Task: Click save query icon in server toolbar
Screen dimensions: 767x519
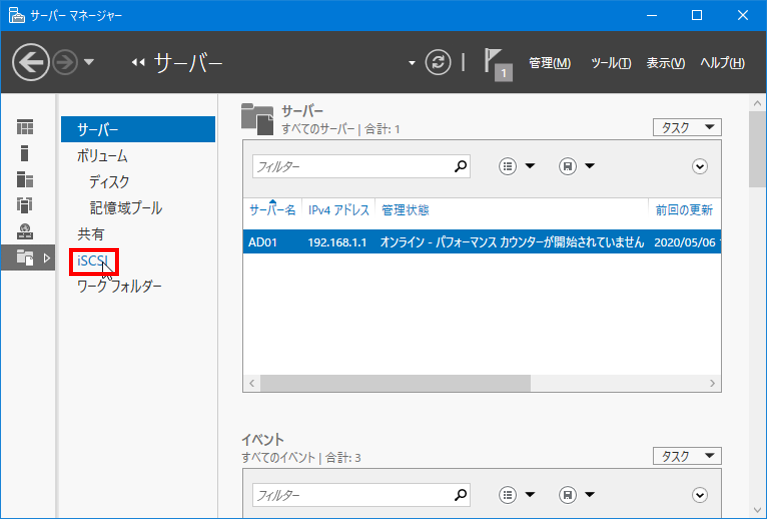Action: coord(567,166)
